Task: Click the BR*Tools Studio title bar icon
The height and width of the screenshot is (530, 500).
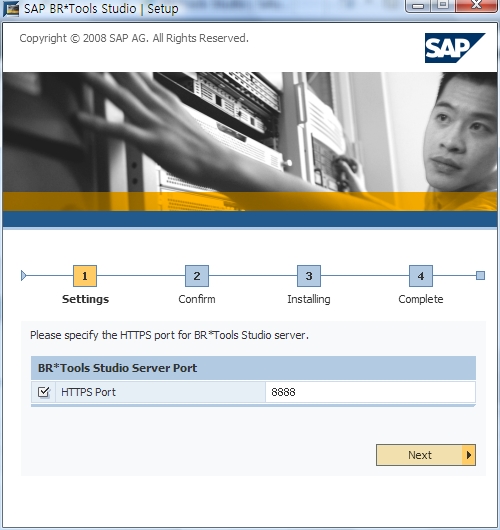Action: [11, 9]
